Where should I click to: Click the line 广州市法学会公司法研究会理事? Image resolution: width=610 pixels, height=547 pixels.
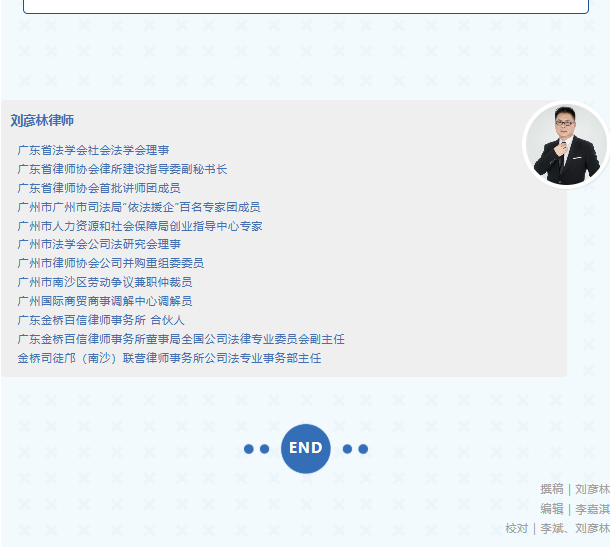tap(99, 244)
